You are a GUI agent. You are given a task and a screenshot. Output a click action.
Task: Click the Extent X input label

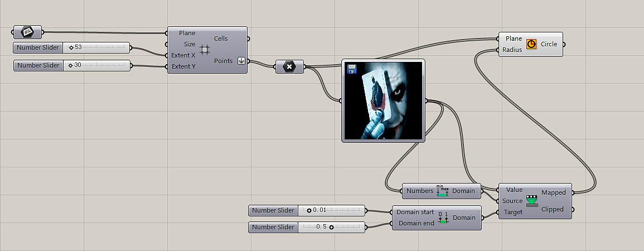pos(183,55)
